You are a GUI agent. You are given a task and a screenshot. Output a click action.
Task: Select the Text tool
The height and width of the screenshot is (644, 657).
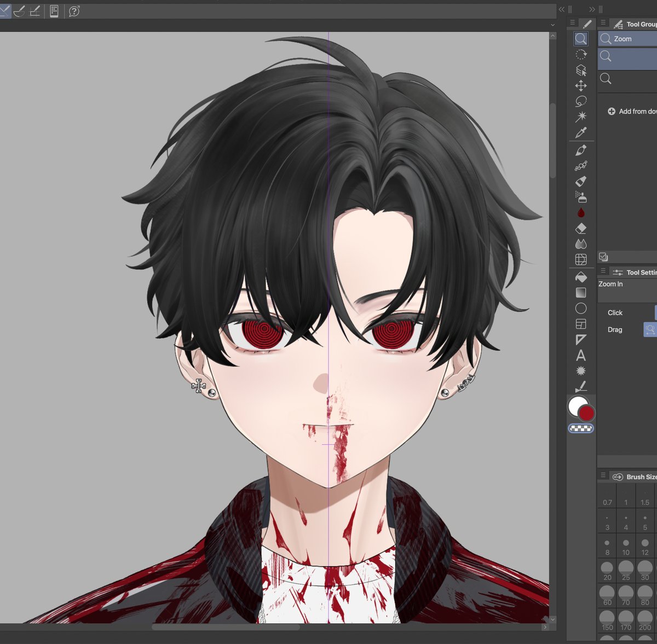[581, 355]
